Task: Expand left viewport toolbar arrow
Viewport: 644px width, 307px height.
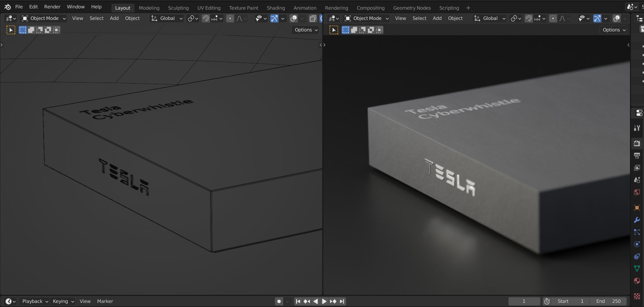Action: pyautogui.click(x=2, y=45)
